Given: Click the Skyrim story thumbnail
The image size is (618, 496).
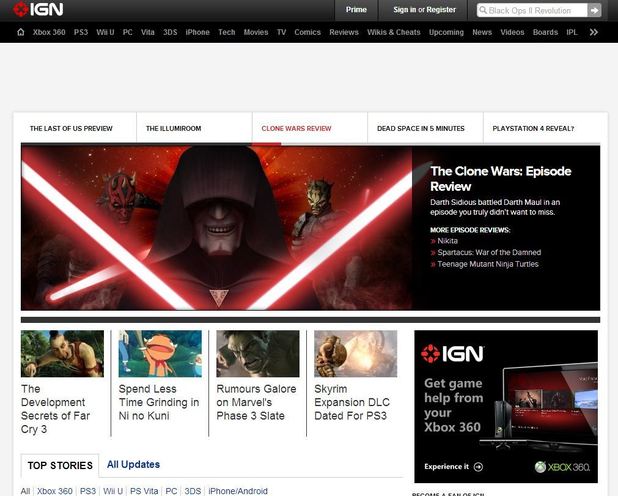Looking at the screenshot, I should tap(356, 354).
